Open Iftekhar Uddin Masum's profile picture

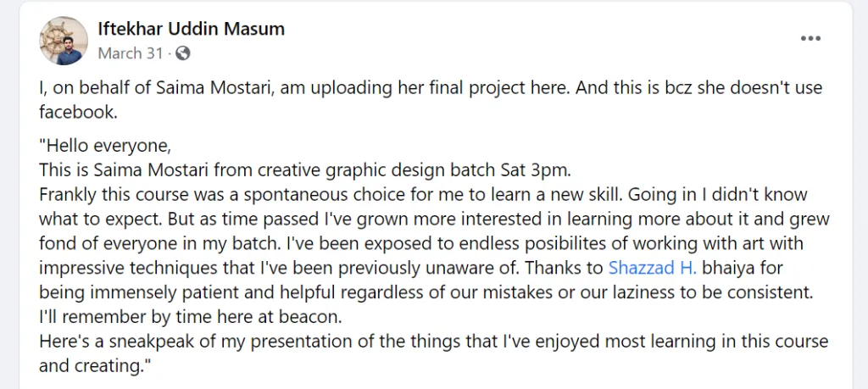64,41
